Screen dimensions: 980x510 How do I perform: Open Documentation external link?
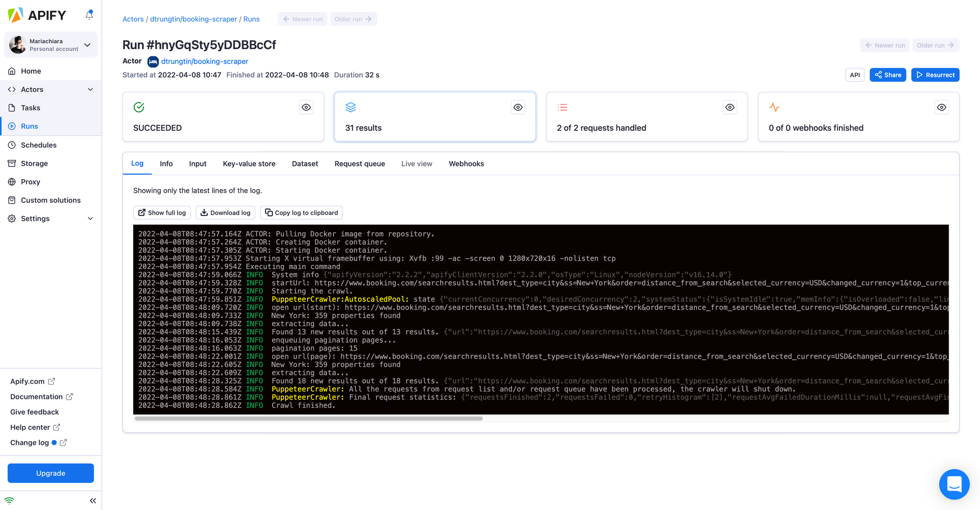(x=42, y=396)
